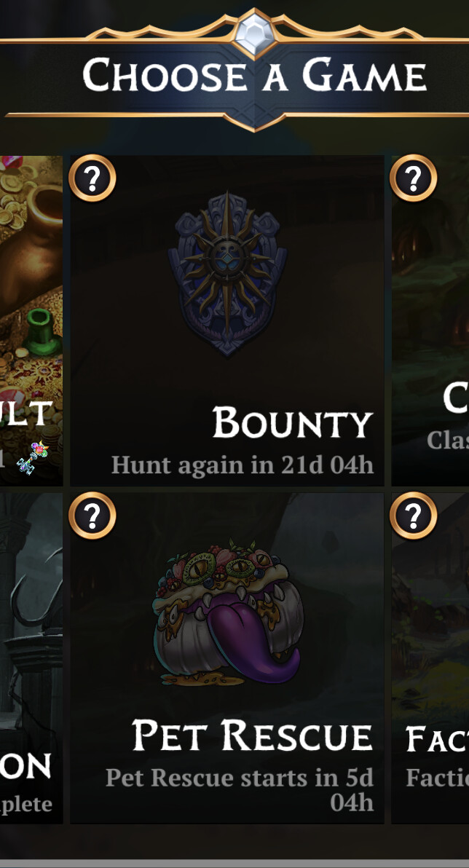
Task: Select the Bounty game title
Action: click(292, 422)
